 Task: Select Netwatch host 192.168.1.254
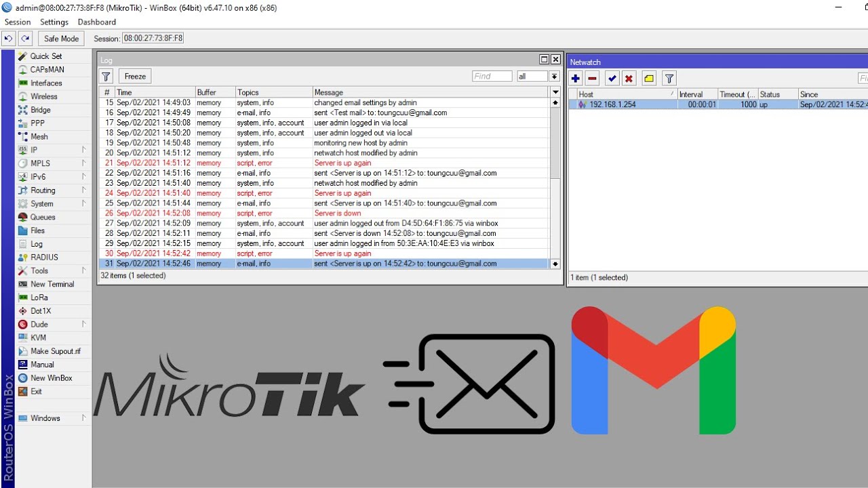tap(718, 104)
